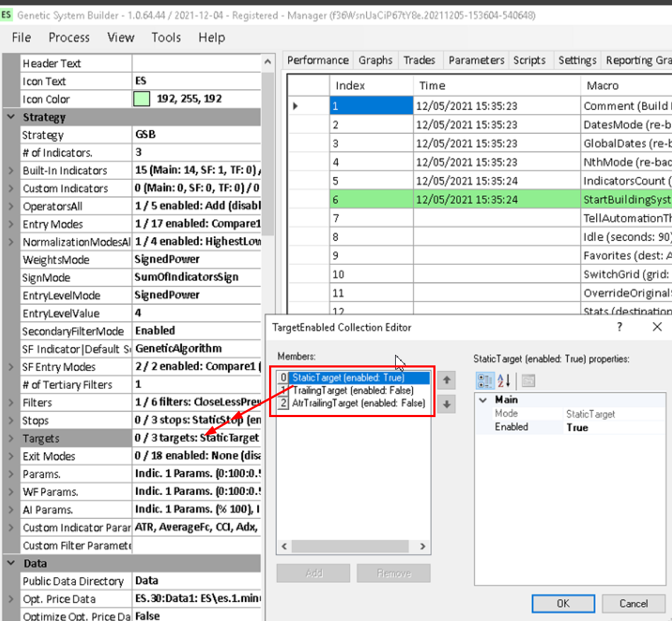Image resolution: width=672 pixels, height=621 pixels.
Task: Move selected member down with arrow button
Action: (446, 404)
